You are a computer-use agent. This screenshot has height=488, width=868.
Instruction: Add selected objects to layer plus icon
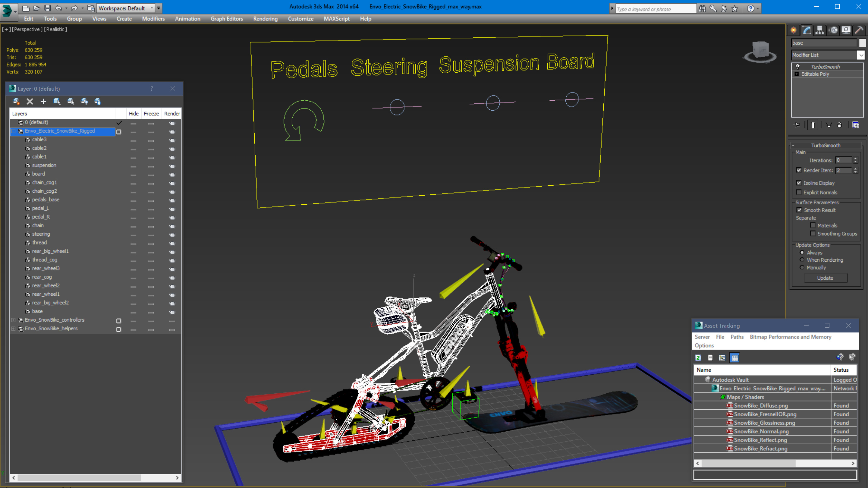pyautogui.click(x=43, y=102)
